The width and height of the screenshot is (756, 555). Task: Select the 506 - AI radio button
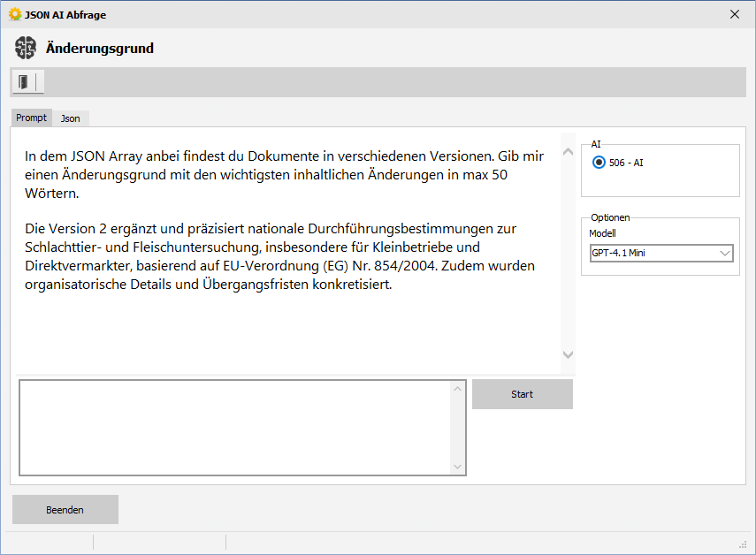(599, 163)
